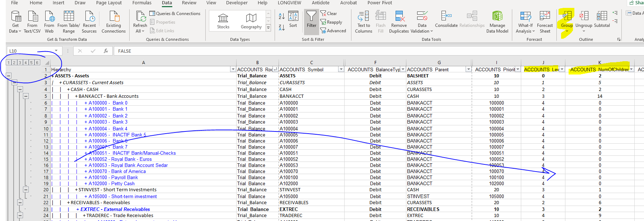Import data From Web
The image size is (644, 221).
coord(49,22)
